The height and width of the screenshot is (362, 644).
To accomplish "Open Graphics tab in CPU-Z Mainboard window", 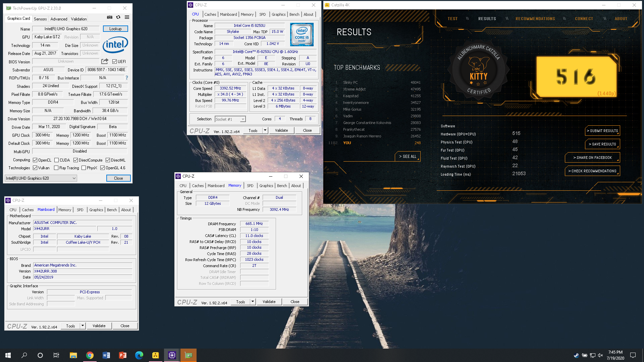I will pyautogui.click(x=96, y=210).
